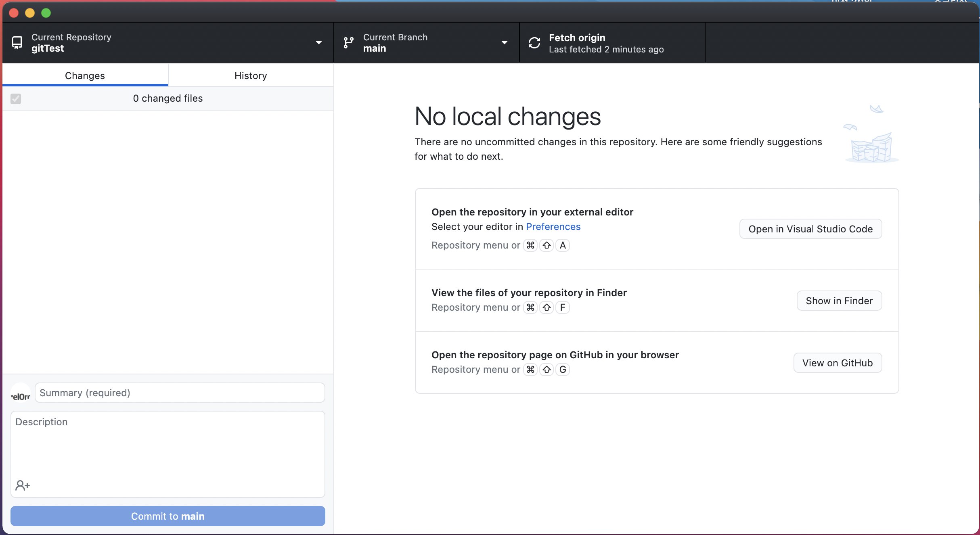Open the Preferences link
980x535 pixels.
tap(553, 227)
